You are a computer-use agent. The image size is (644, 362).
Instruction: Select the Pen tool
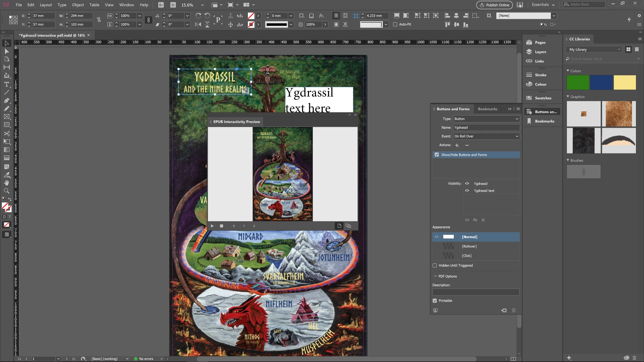coord(6,101)
